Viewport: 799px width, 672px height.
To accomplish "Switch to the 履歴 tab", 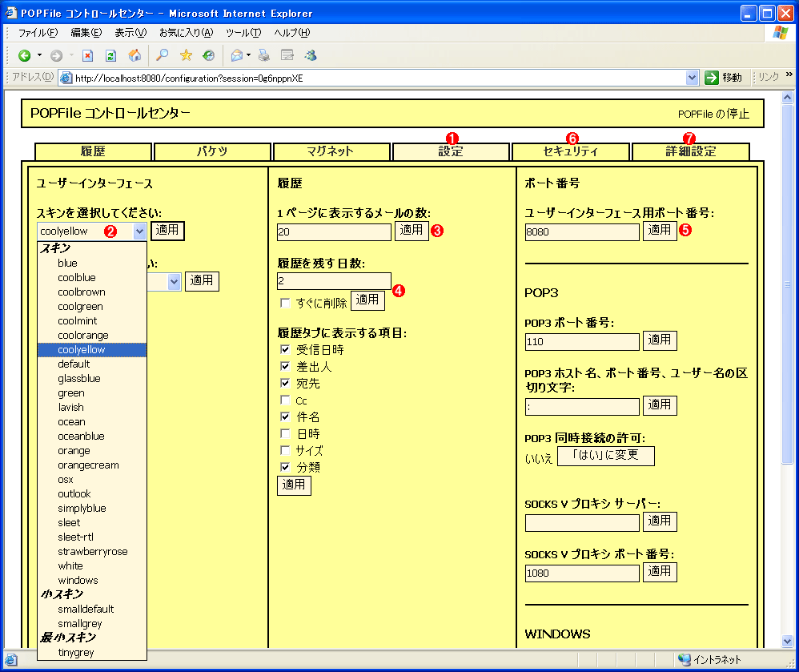I will click(x=93, y=151).
